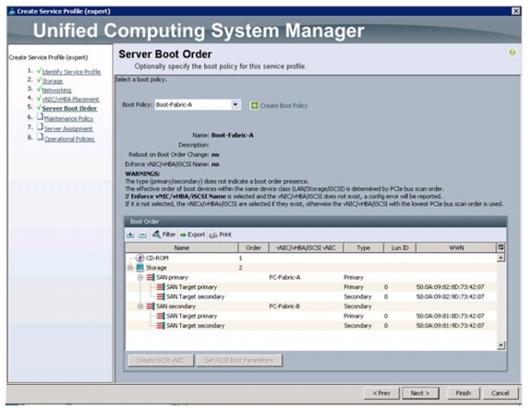The height and width of the screenshot is (408, 532).
Task: Click the column chooser icon right of WWN
Action: [x=501, y=247]
